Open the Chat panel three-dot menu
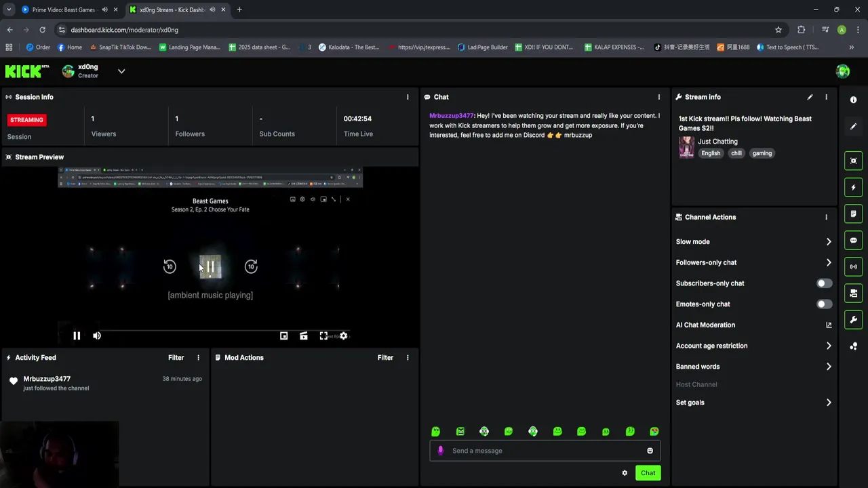868x488 pixels. click(x=658, y=97)
